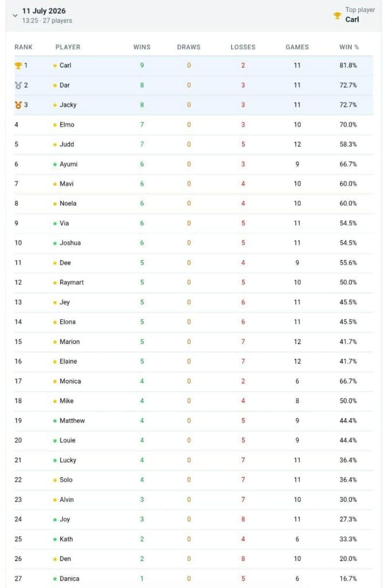The height and width of the screenshot is (588, 385).
Task: Click the trophy icon at rank 1
Action: tap(18, 65)
